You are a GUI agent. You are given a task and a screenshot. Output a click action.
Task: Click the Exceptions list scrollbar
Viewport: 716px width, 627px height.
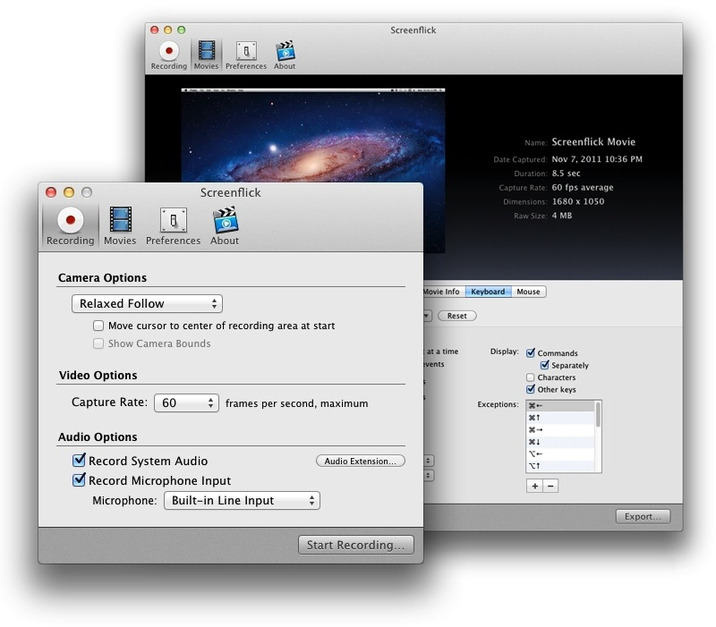[x=598, y=436]
